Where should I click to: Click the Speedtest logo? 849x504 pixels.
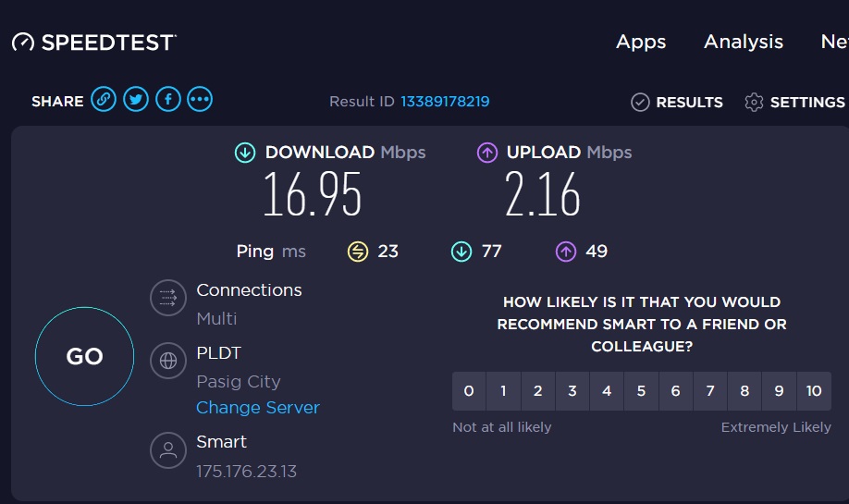click(x=93, y=43)
